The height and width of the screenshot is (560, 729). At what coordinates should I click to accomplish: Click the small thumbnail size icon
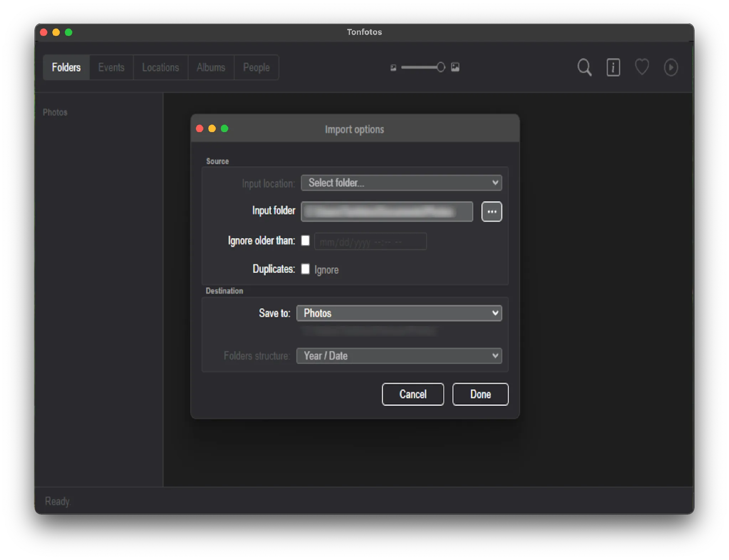click(x=393, y=68)
